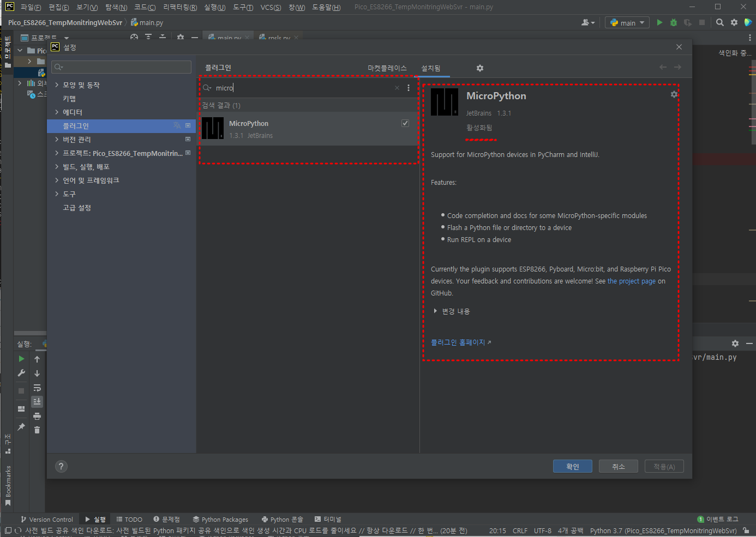
Task: Open the project page link
Action: (632, 281)
